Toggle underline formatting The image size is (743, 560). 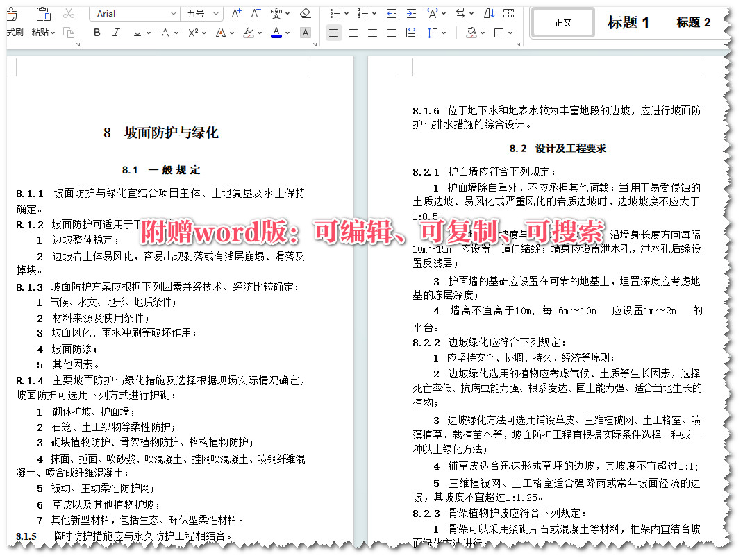point(136,33)
